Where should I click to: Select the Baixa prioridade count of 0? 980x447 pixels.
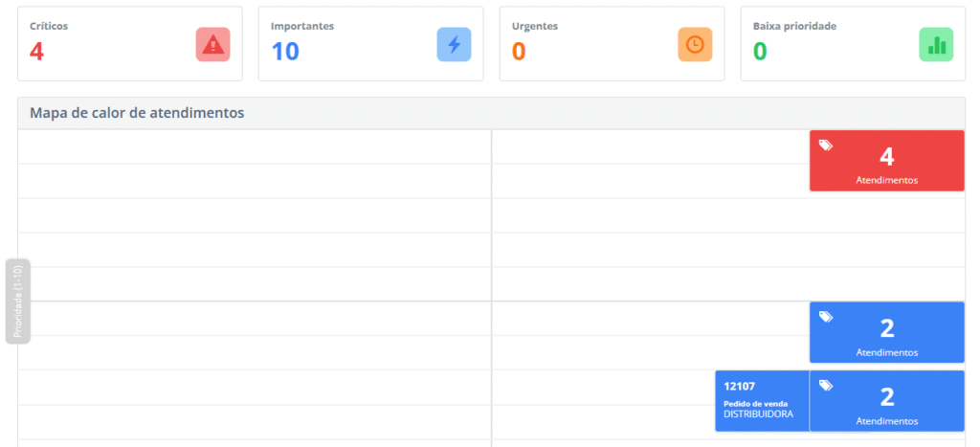(x=760, y=52)
